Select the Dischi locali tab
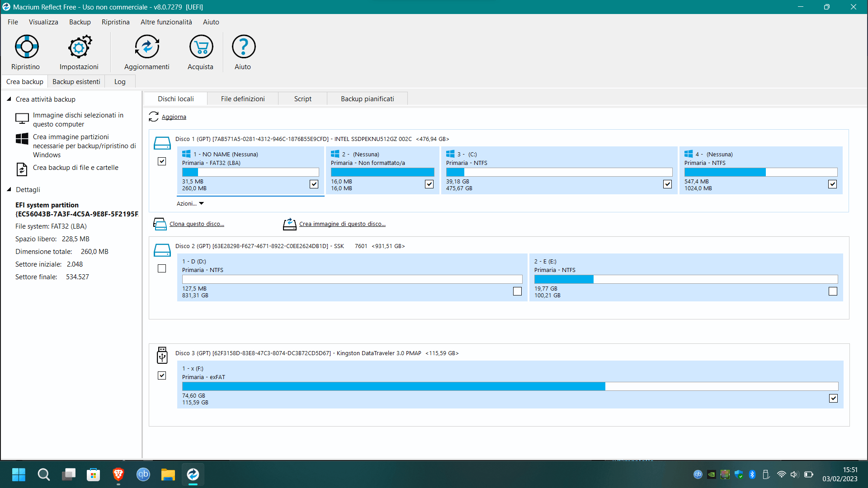 [x=176, y=99]
